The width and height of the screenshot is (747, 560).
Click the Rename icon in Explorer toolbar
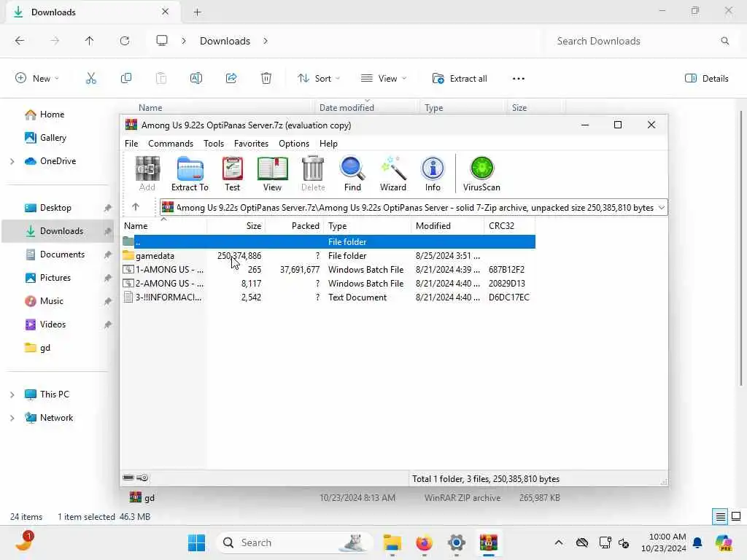[196, 79]
